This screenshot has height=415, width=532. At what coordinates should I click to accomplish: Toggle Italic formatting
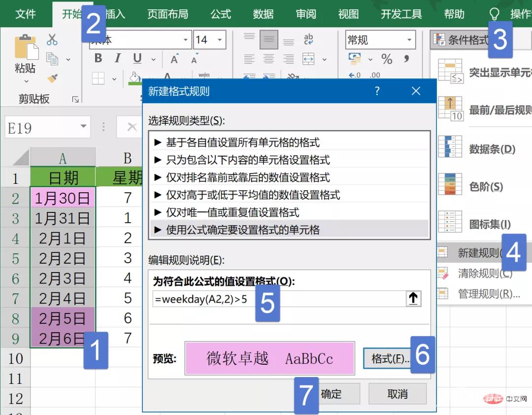click(x=117, y=59)
